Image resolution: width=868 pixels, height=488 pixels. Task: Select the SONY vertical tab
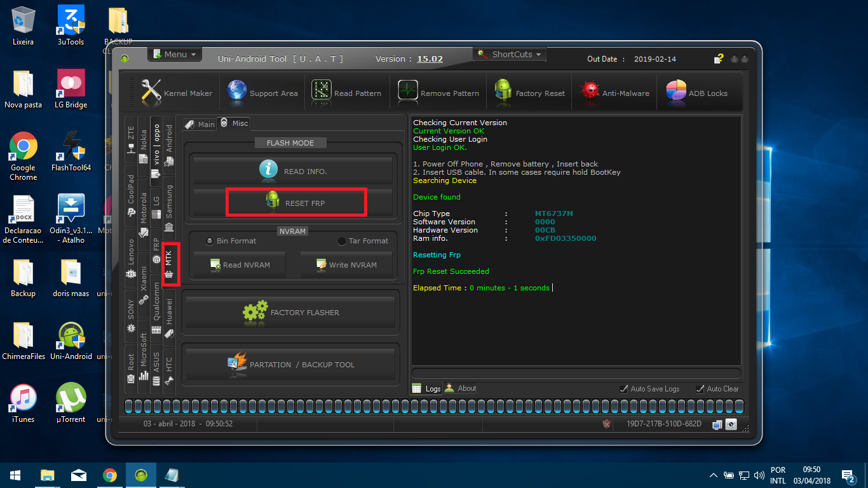131,316
